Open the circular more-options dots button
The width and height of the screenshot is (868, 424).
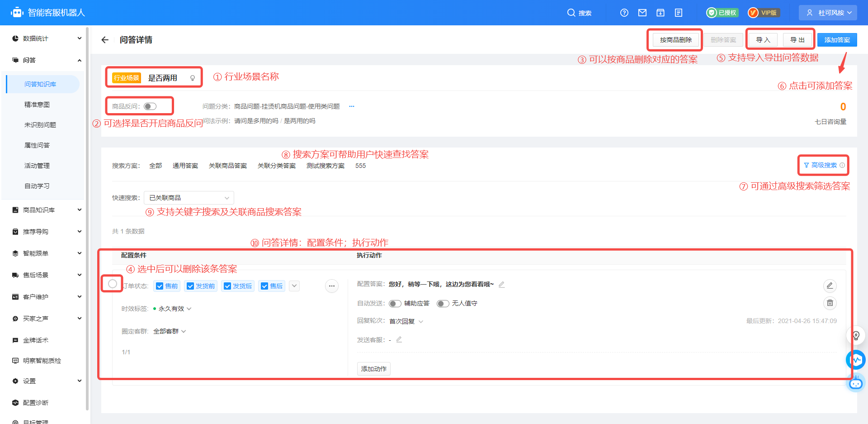tap(332, 286)
